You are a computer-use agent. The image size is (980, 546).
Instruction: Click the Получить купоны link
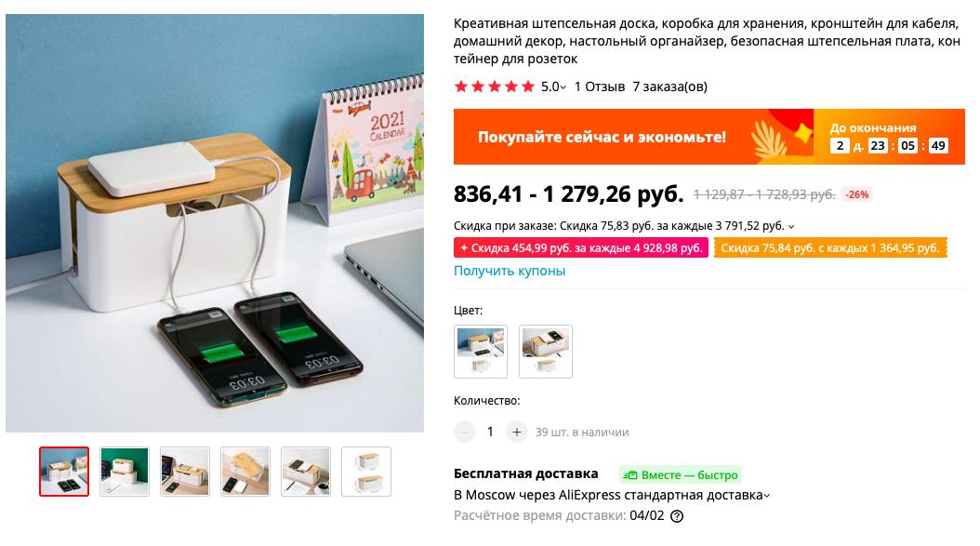click(x=510, y=271)
